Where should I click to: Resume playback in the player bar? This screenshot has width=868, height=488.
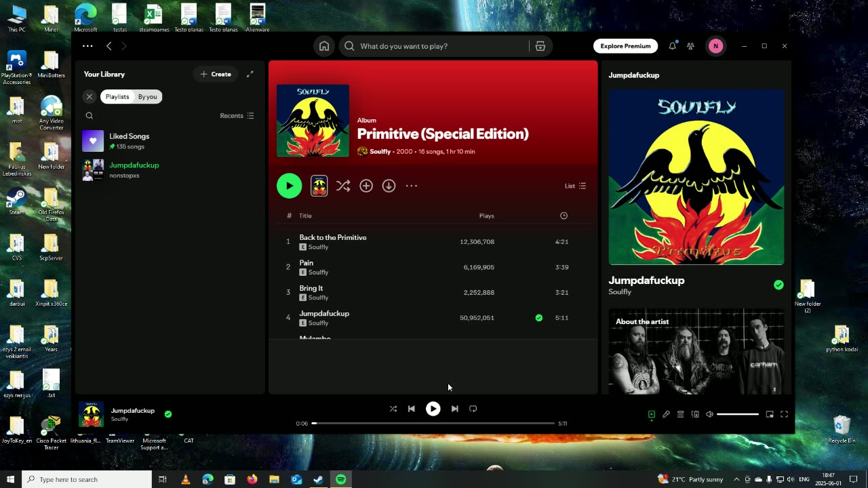pyautogui.click(x=433, y=409)
